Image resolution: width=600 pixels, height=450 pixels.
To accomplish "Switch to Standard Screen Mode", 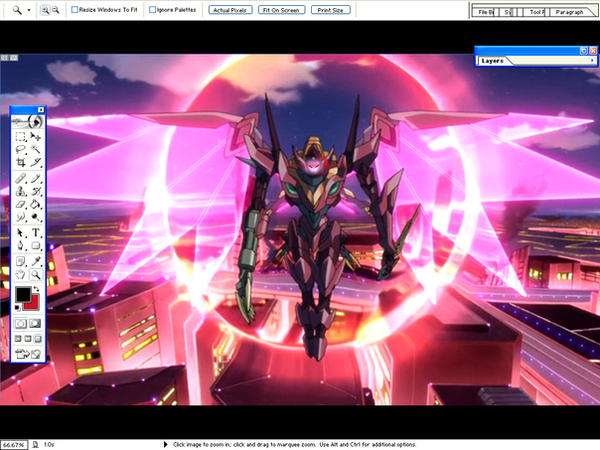I will [18, 339].
